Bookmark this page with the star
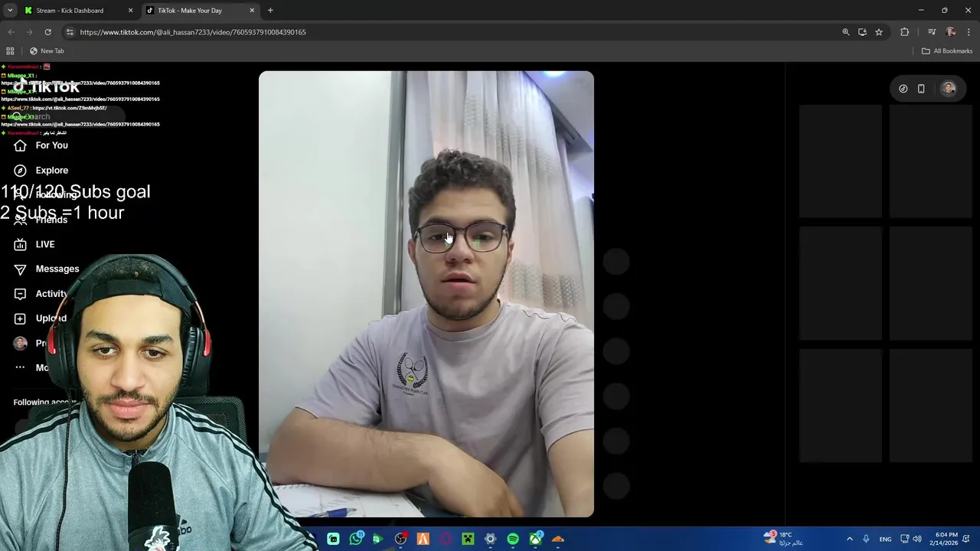The width and height of the screenshot is (980, 551). (x=879, y=32)
